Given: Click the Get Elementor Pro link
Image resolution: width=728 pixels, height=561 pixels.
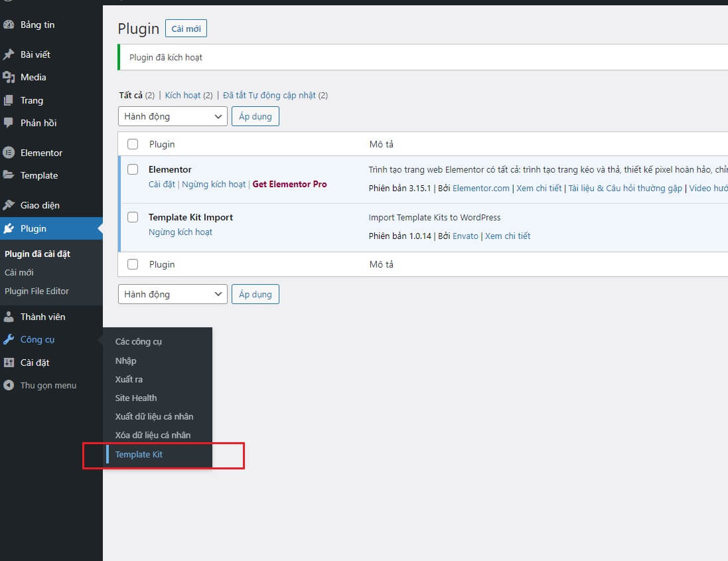Looking at the screenshot, I should [289, 184].
